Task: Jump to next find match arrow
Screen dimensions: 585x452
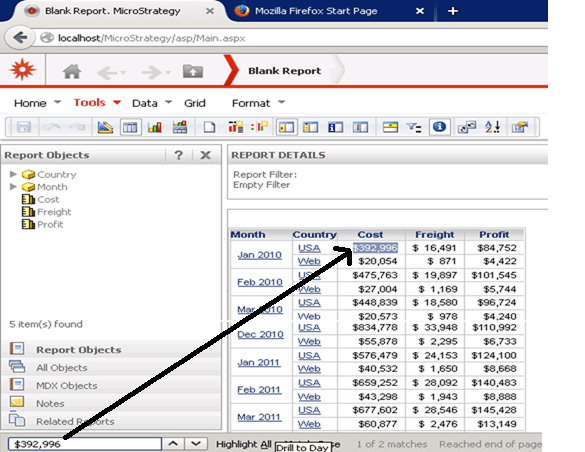Action: click(196, 443)
